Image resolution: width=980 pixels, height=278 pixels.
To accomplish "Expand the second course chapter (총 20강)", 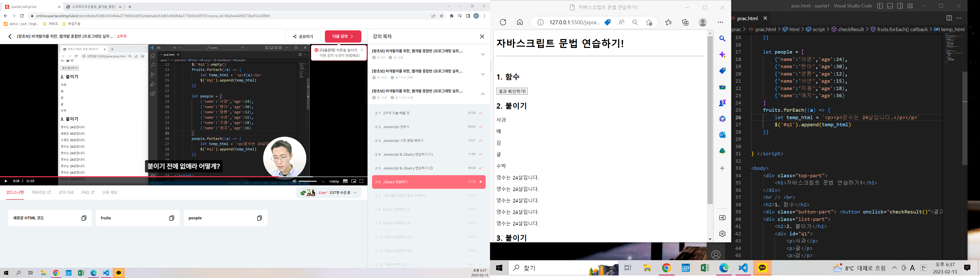I will [x=483, y=74].
